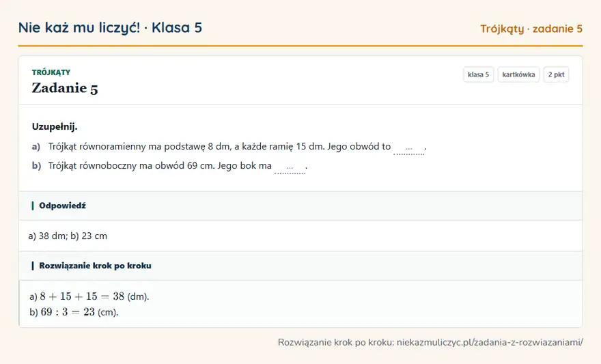The image size is (601, 364).
Task: Click the green 'TRÓJKĄTY' category label
Action: click(51, 72)
